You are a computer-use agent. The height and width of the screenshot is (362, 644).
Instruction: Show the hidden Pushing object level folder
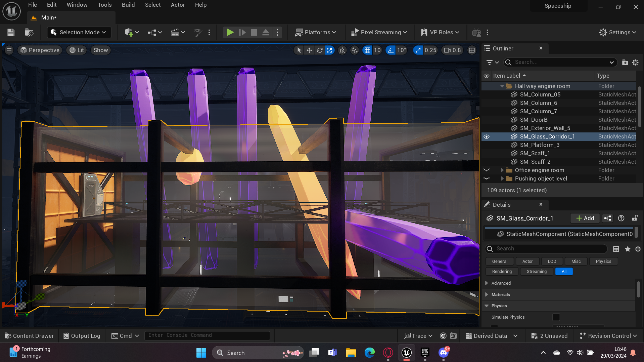[x=487, y=178]
